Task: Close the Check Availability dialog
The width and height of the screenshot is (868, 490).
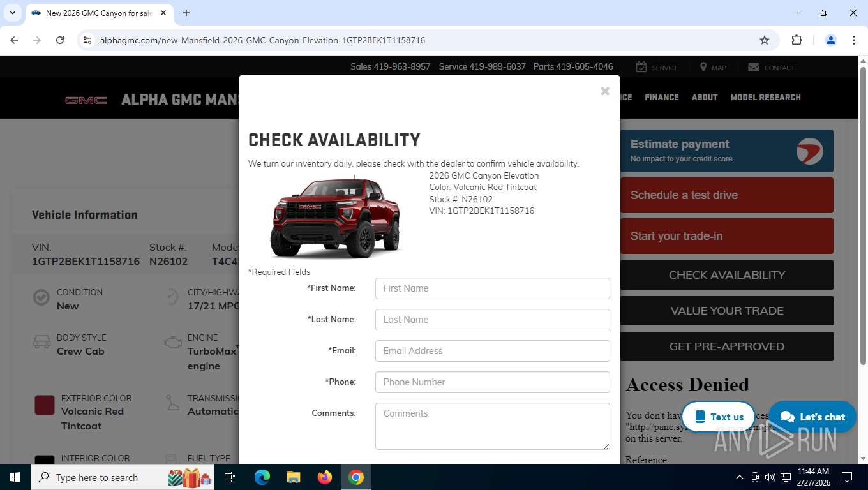Action: click(x=605, y=91)
